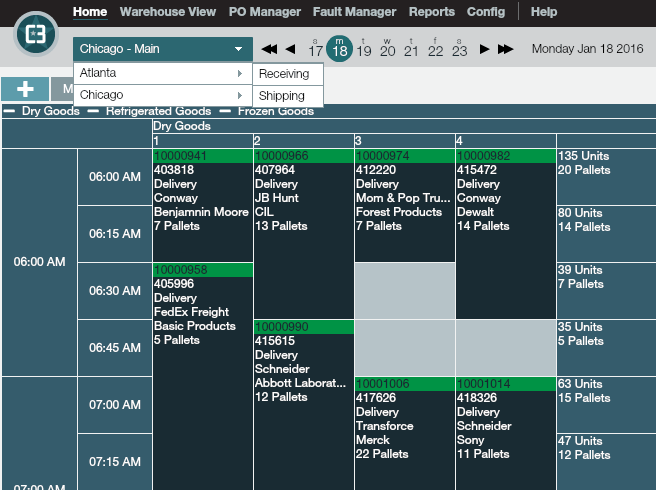
Task: Click door column header 4
Action: point(506,141)
